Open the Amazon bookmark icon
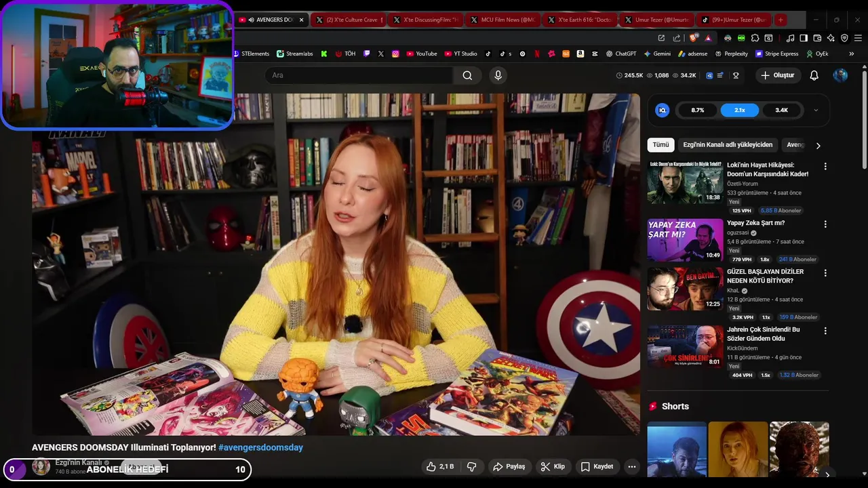The image size is (868, 488). [580, 54]
